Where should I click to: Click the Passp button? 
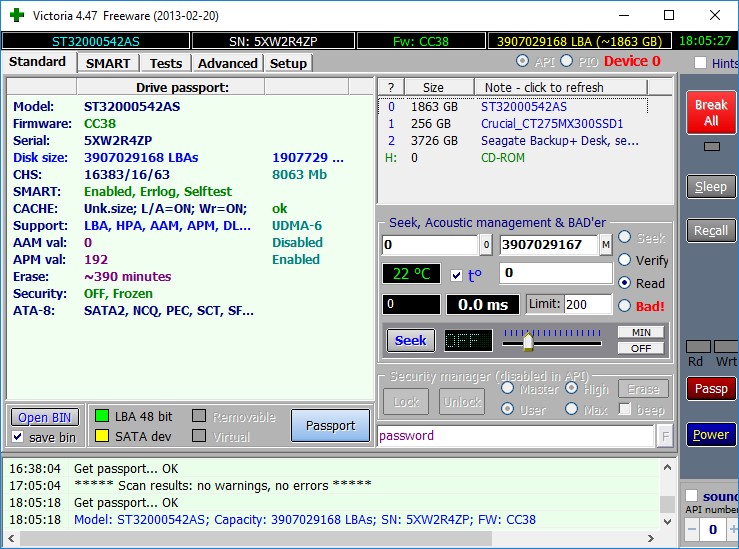click(x=711, y=388)
